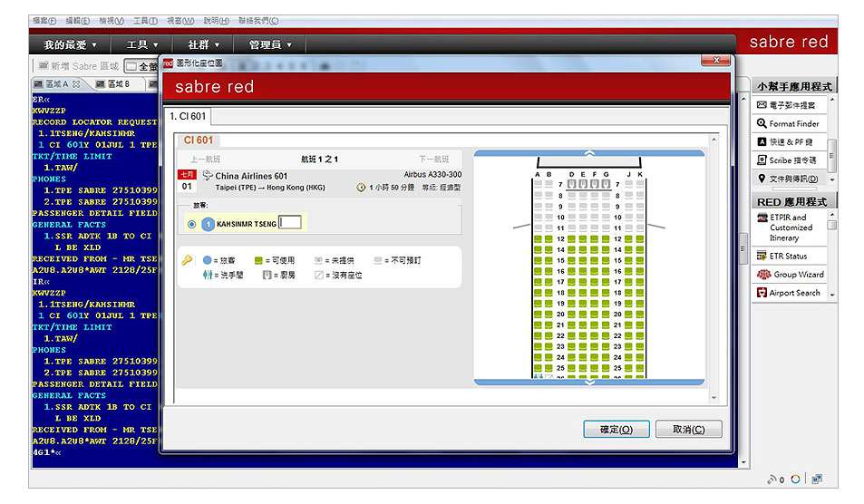
Task: Open the 管理員 dropdown menu
Action: coord(270,44)
